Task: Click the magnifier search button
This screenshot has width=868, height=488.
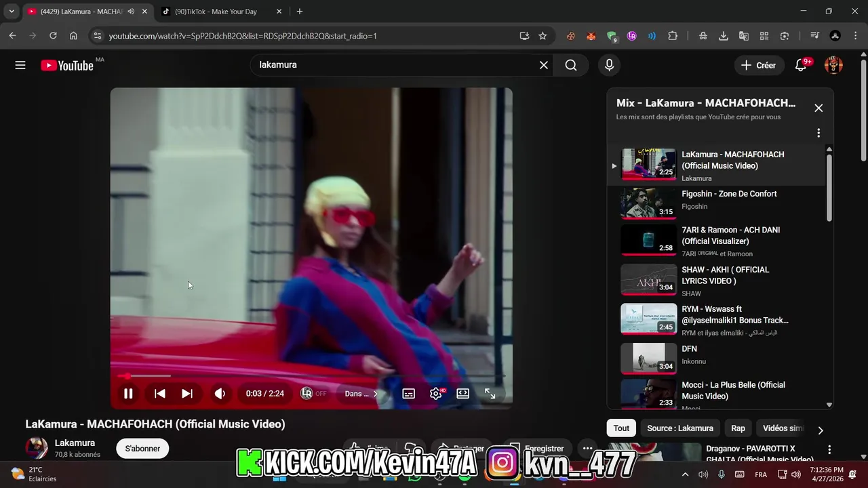Action: point(571,65)
